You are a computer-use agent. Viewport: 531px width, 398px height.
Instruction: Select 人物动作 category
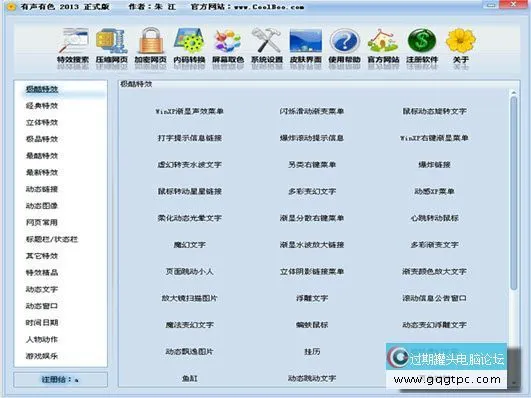click(42, 339)
